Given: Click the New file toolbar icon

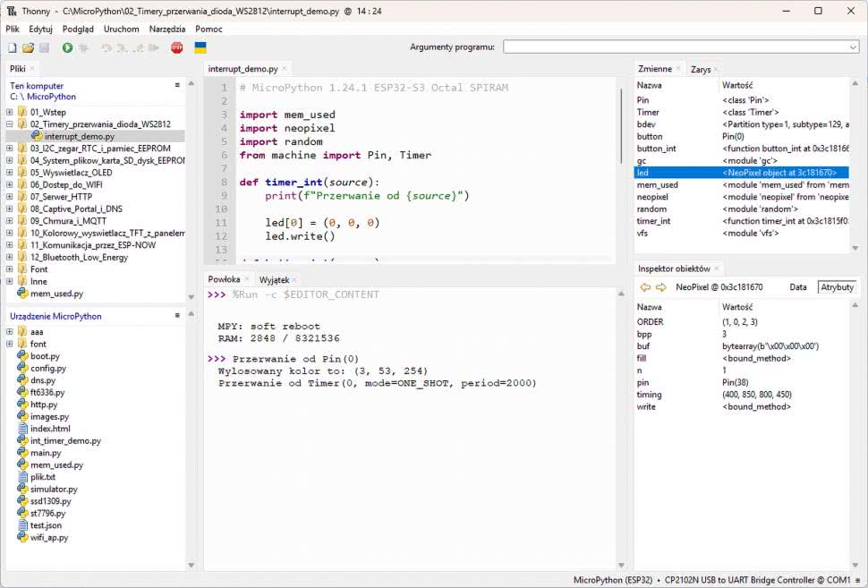Looking at the screenshot, I should click(13, 47).
